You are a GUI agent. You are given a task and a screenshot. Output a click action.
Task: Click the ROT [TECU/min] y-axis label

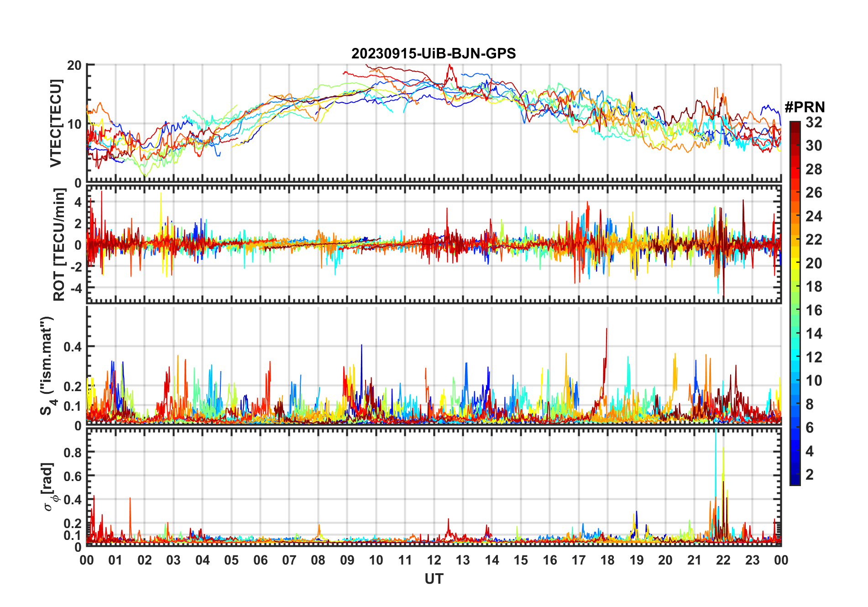tap(59, 244)
